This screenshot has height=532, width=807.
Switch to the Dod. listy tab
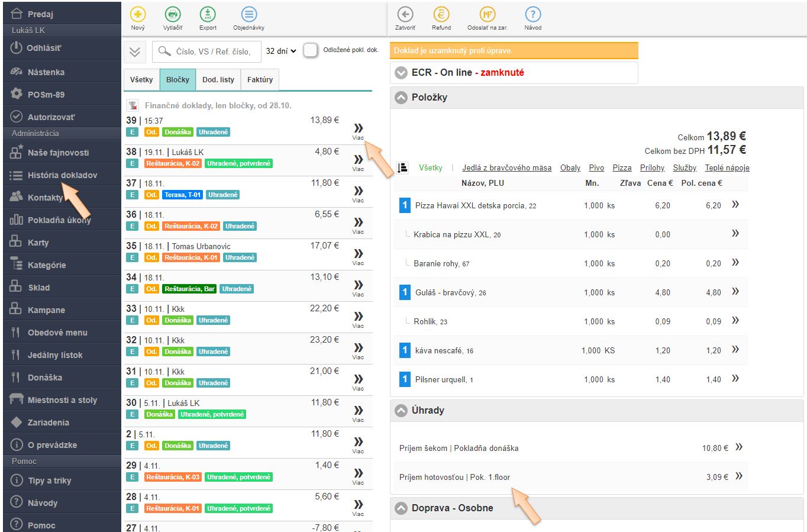click(x=218, y=80)
